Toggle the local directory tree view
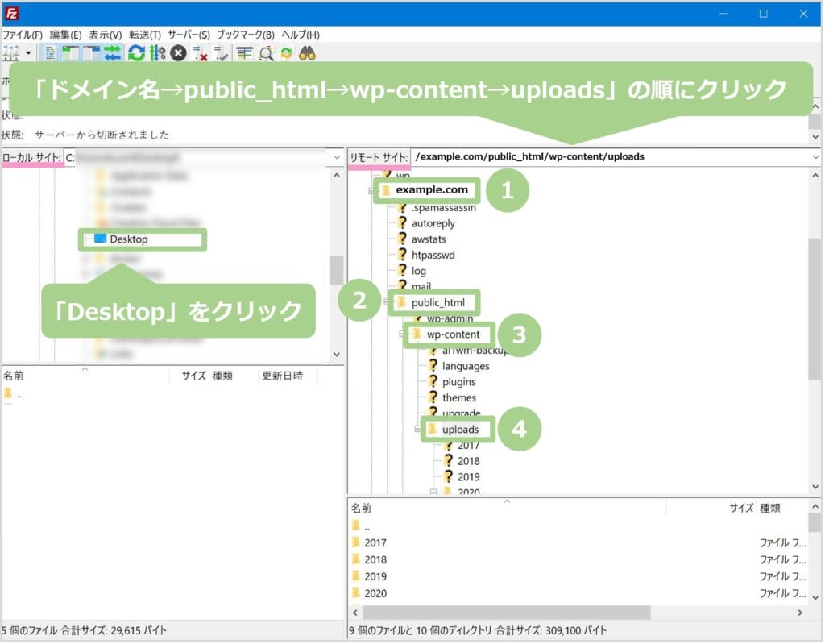825x644 pixels. (x=71, y=53)
